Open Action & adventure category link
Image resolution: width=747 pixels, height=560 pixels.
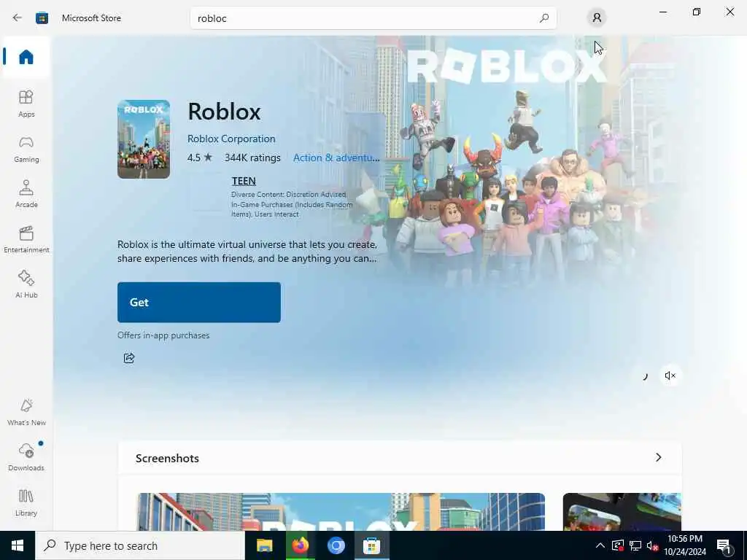(336, 157)
